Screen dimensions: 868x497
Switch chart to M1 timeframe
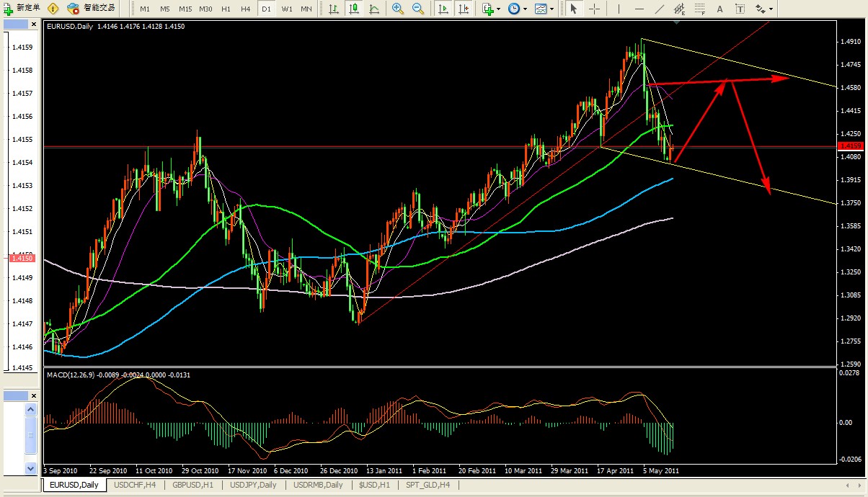pyautogui.click(x=145, y=9)
